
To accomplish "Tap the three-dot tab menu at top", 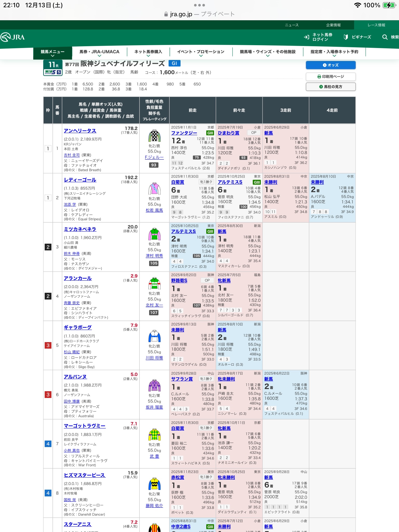I will 199,5.
